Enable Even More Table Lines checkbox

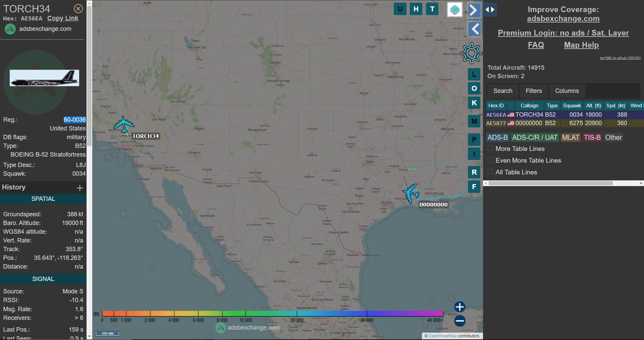[490, 160]
